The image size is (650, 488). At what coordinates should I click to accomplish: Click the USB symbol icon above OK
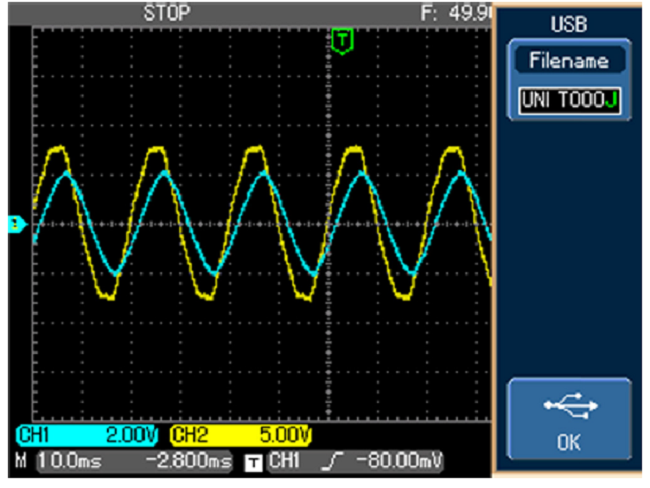click(x=568, y=405)
